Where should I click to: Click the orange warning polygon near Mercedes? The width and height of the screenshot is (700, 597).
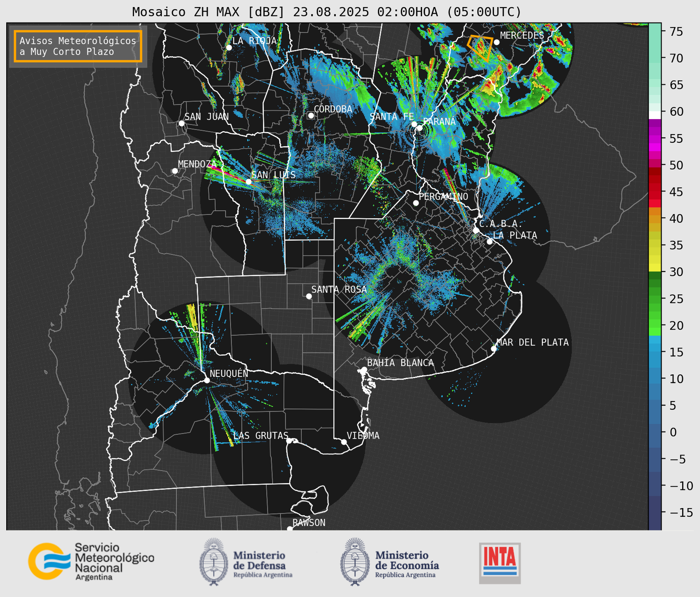[480, 48]
